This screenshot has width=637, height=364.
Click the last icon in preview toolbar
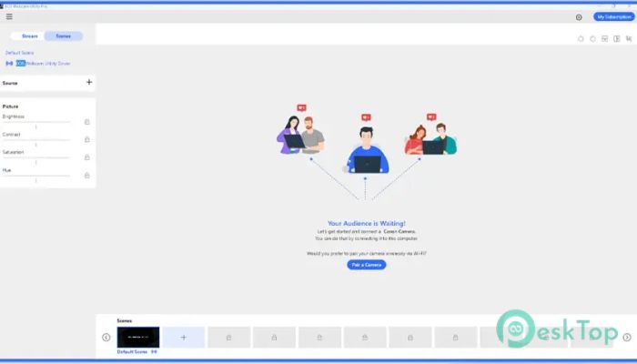click(x=629, y=38)
